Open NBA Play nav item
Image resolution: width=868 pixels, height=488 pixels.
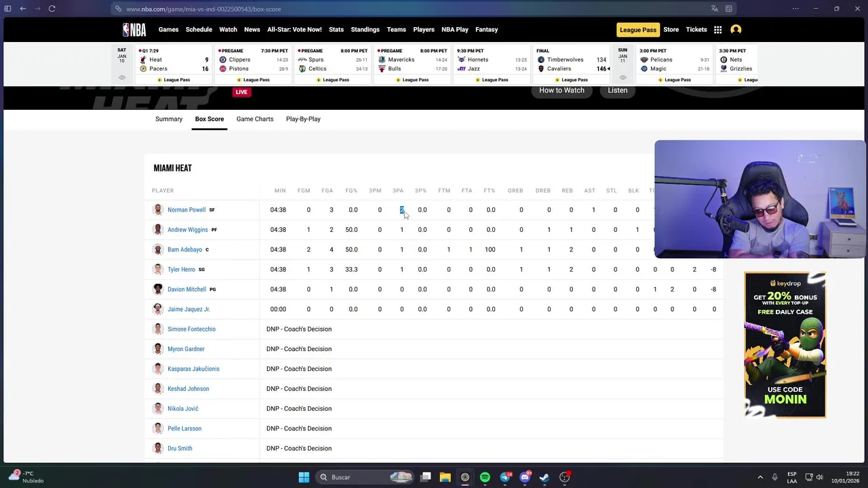(x=455, y=30)
